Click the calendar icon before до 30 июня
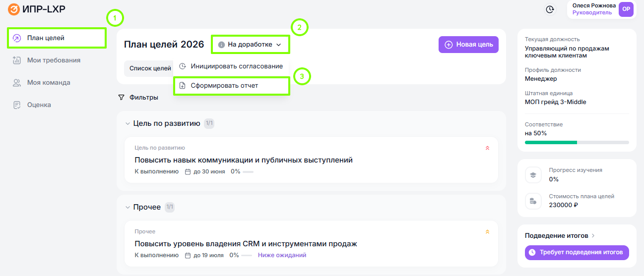This screenshot has height=276, width=644. [x=188, y=171]
